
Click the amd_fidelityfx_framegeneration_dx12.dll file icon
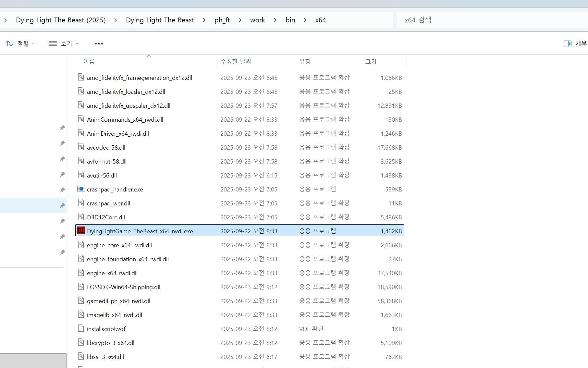(x=81, y=77)
